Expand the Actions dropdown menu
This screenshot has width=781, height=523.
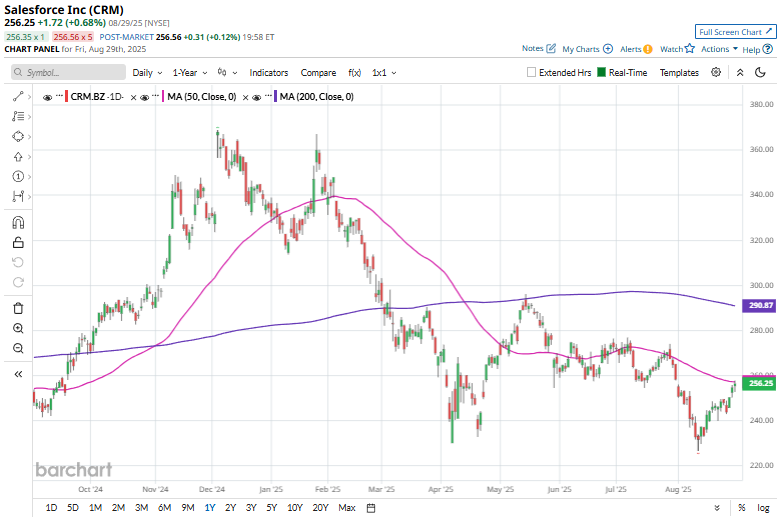pos(719,49)
